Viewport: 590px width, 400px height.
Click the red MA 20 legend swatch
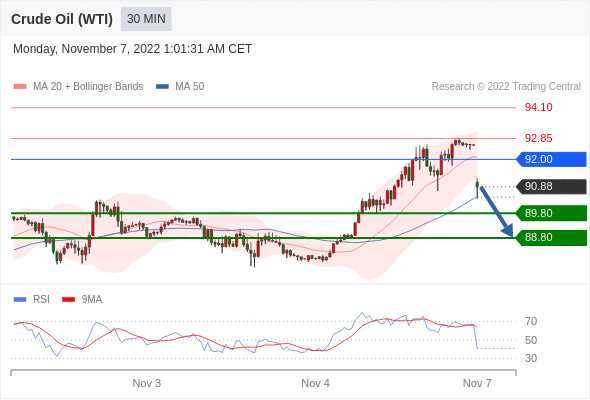tap(20, 87)
